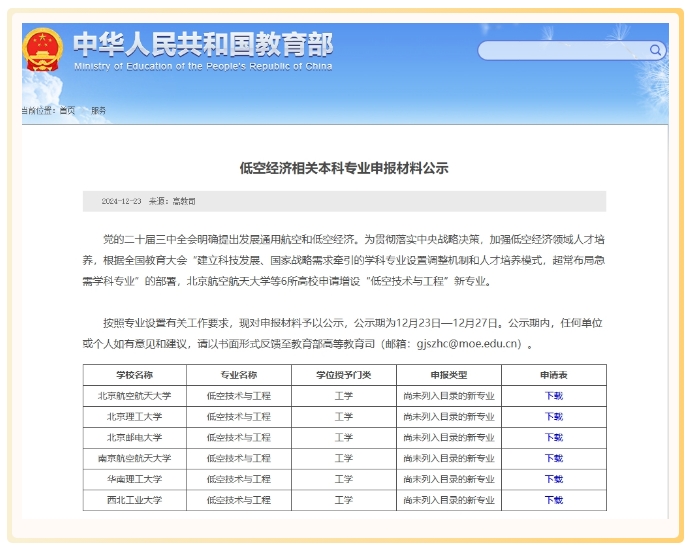
Task: Select the 华南理工大学 table cell
Action: pyautogui.click(x=134, y=479)
